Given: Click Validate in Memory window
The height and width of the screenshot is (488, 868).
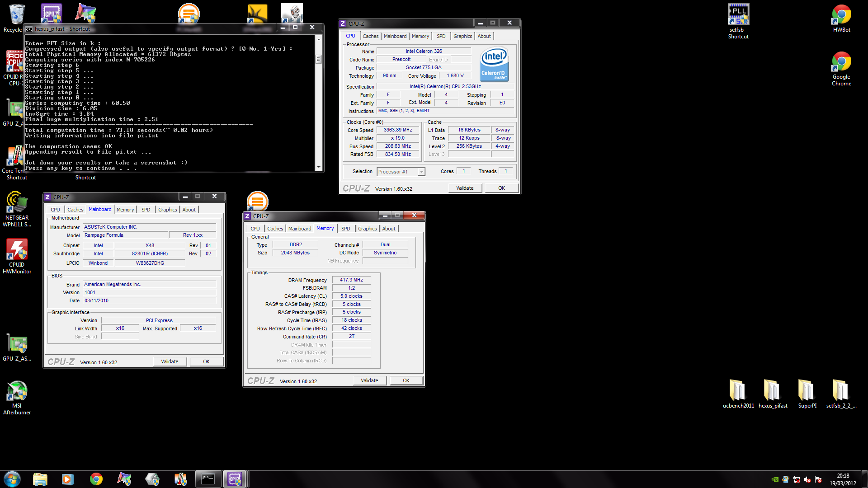Looking at the screenshot, I should coord(369,380).
